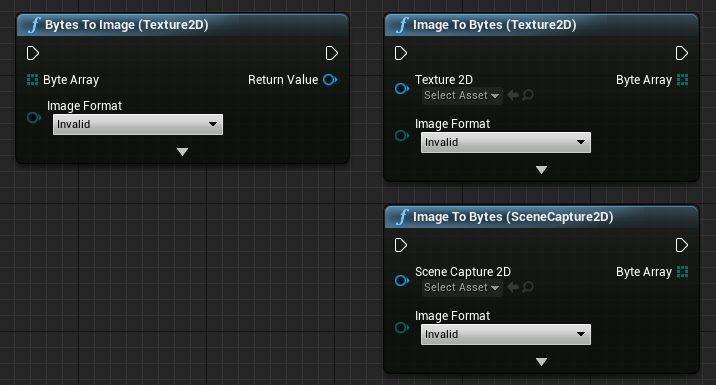Select Byte Array input pin on Bytes To Image
Viewport: 716px width, 385px height.
pos(32,80)
